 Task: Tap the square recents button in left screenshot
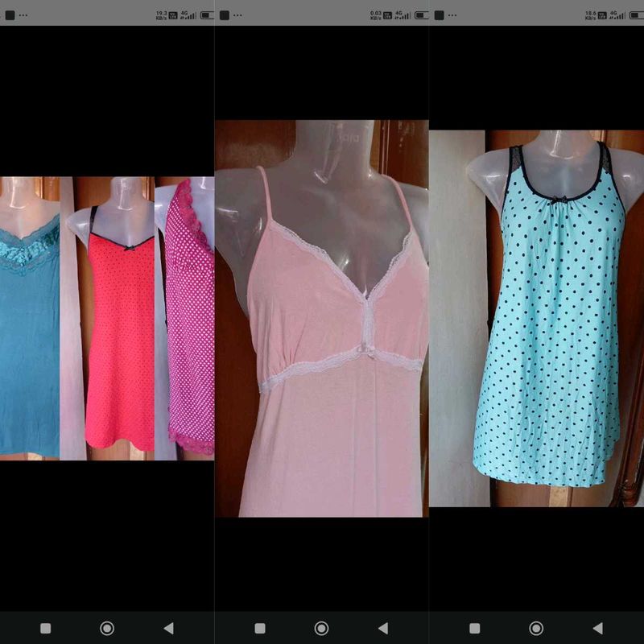point(45,628)
